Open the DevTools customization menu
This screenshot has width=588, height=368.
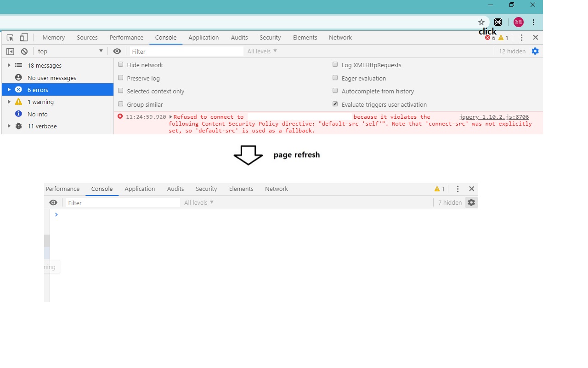521,37
